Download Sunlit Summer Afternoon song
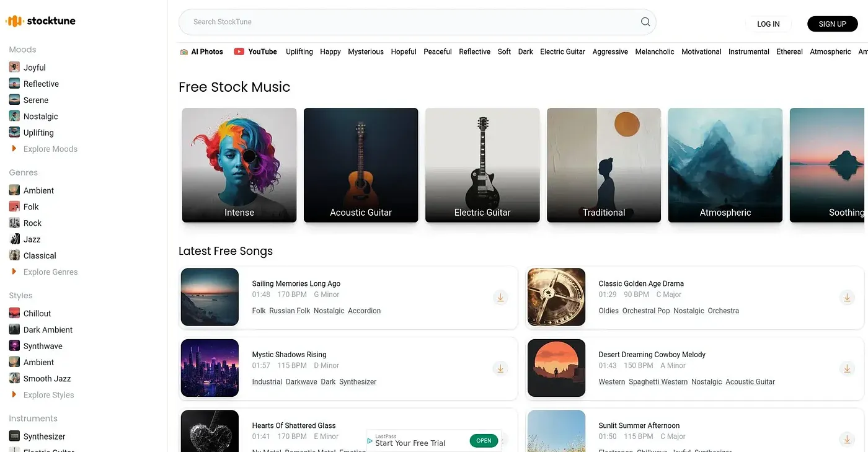Viewport: 868px width, 452px height. coord(847,440)
